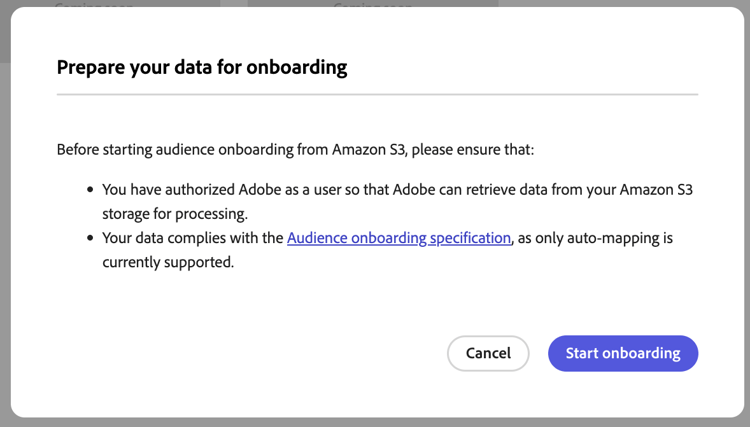Click the "currently supported." text line
The height and width of the screenshot is (427, 750).
click(x=167, y=262)
